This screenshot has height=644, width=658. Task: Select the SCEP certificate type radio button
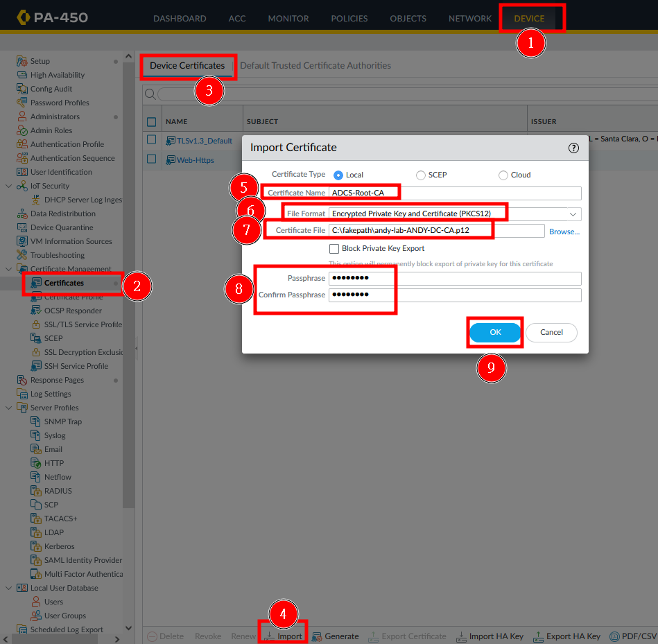tap(420, 175)
